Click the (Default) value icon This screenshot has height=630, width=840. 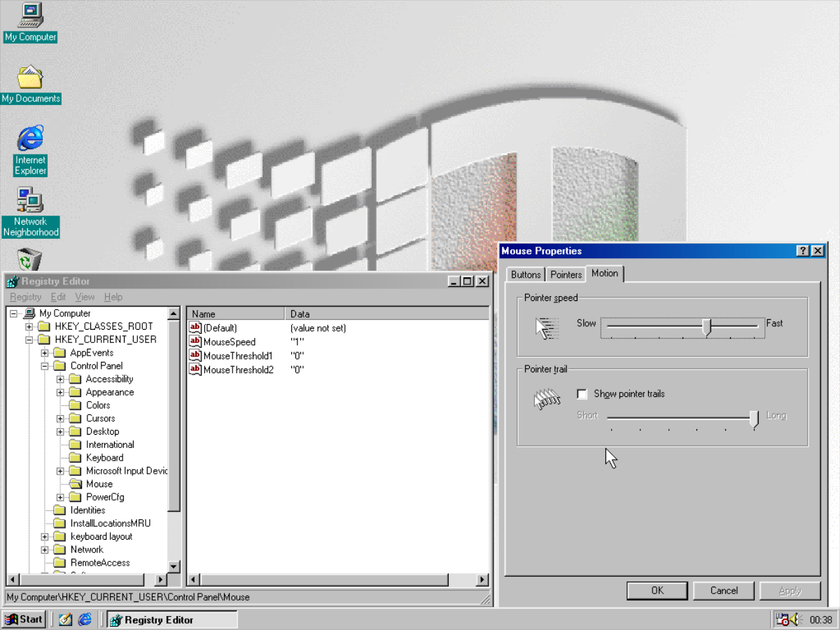point(195,328)
